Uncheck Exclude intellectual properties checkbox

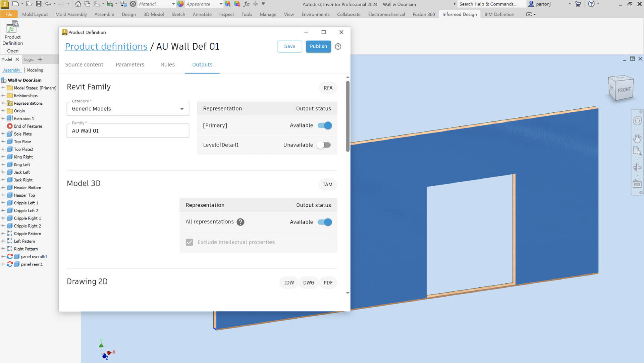click(190, 242)
